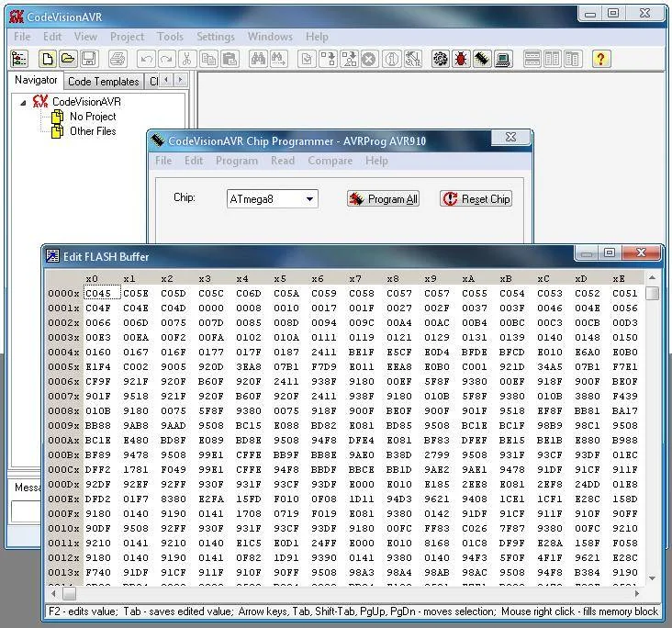Image resolution: width=672 pixels, height=628 pixels.
Task: Open a file using the folder icon
Action: tap(68, 59)
